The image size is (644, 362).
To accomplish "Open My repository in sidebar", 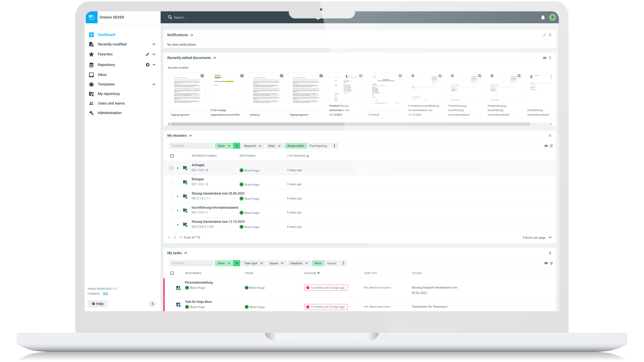I will coord(108,94).
